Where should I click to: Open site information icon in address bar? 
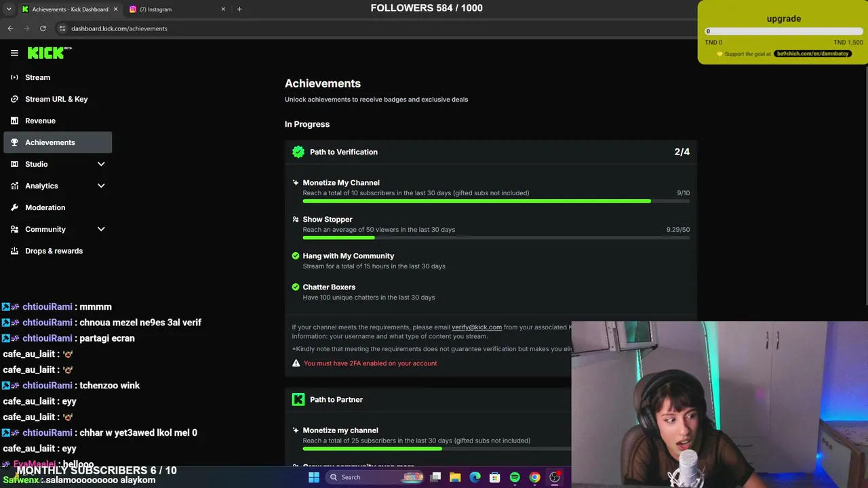pos(62,28)
